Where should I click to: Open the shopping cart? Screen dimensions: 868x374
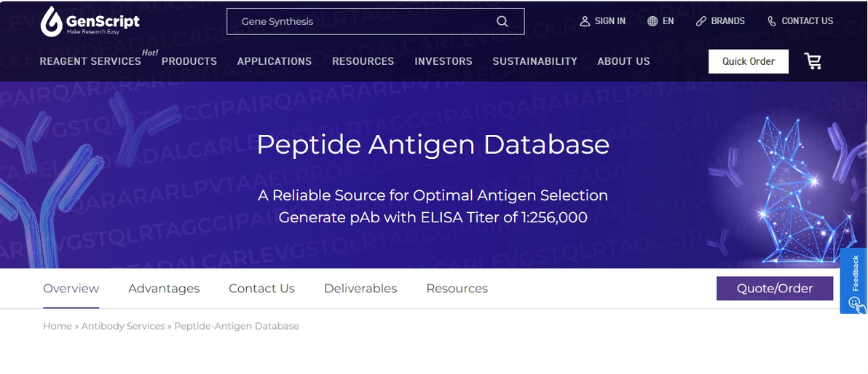point(813,61)
